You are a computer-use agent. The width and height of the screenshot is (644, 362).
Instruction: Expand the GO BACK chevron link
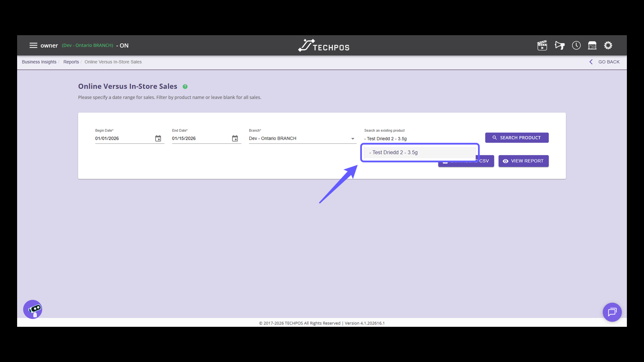tap(591, 62)
